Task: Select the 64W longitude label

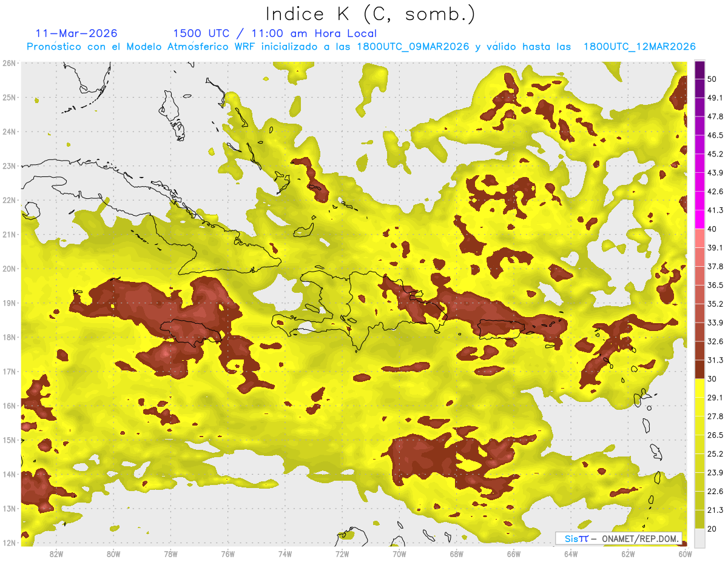Action: click(571, 554)
